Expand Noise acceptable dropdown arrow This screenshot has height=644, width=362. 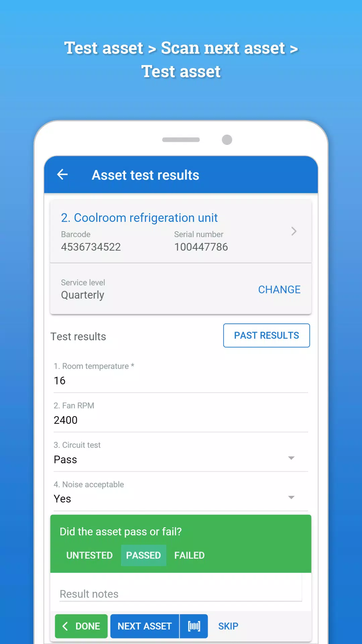291,497
